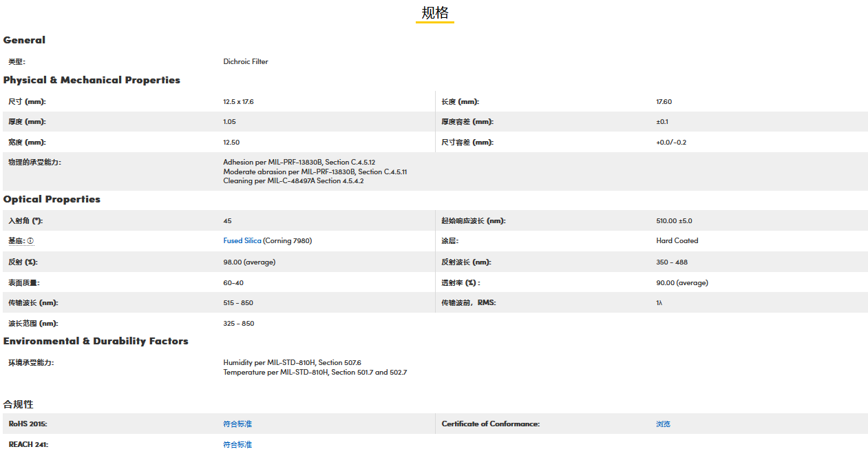Image resolution: width=868 pixels, height=458 pixels.
Task: Open the Fused Silica link
Action: coord(242,241)
